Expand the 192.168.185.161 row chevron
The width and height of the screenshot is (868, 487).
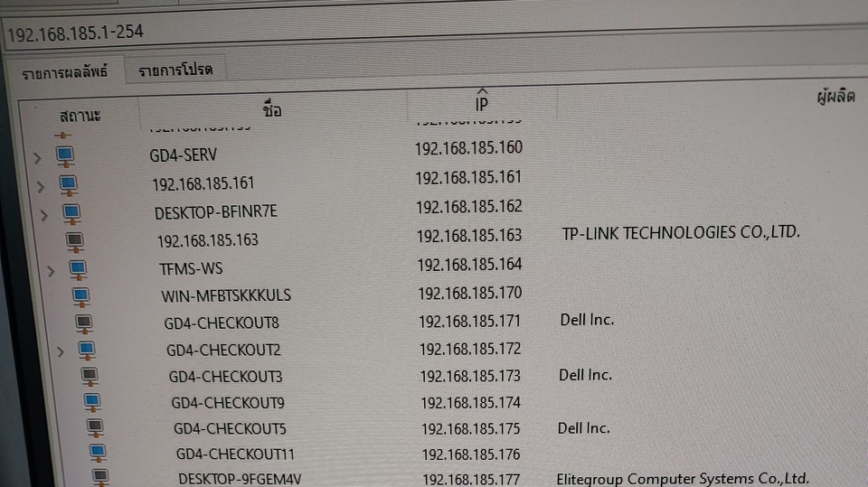(41, 187)
